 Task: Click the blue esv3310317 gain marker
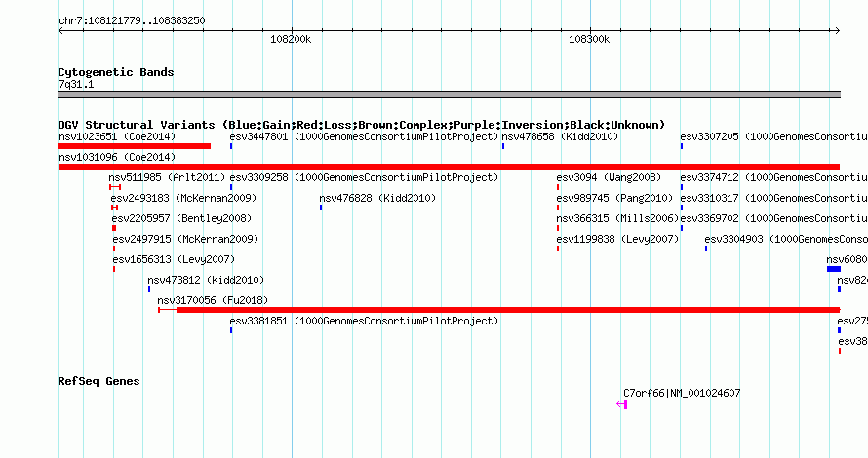[x=682, y=208]
